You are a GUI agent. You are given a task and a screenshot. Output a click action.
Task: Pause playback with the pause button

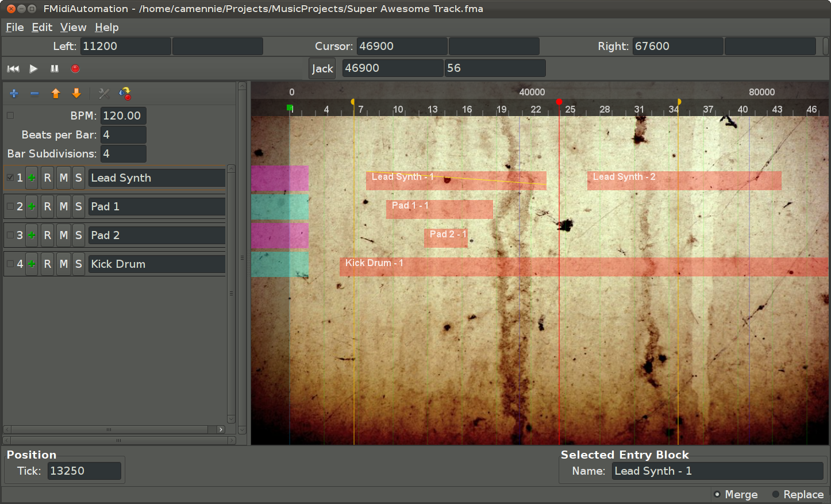(55, 68)
